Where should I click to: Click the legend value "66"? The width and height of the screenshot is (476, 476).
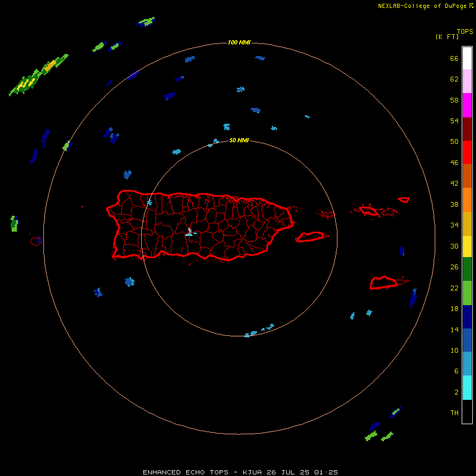tap(454, 58)
